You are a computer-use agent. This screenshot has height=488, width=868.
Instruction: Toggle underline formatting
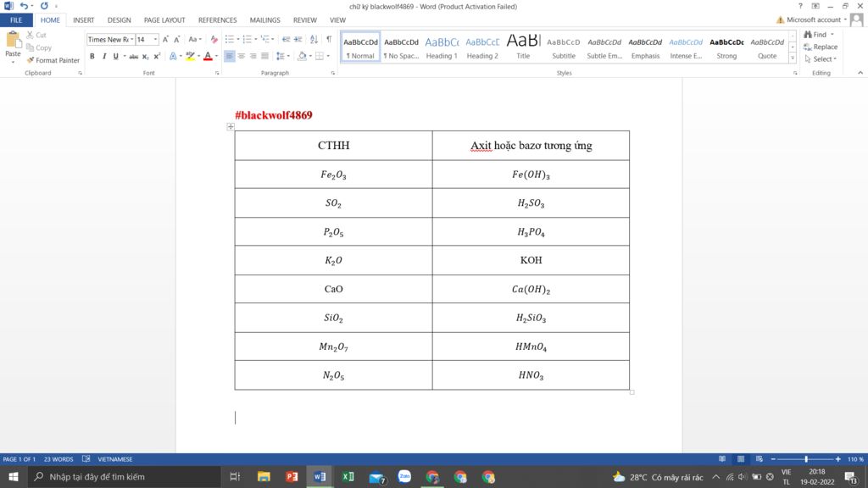(x=115, y=56)
